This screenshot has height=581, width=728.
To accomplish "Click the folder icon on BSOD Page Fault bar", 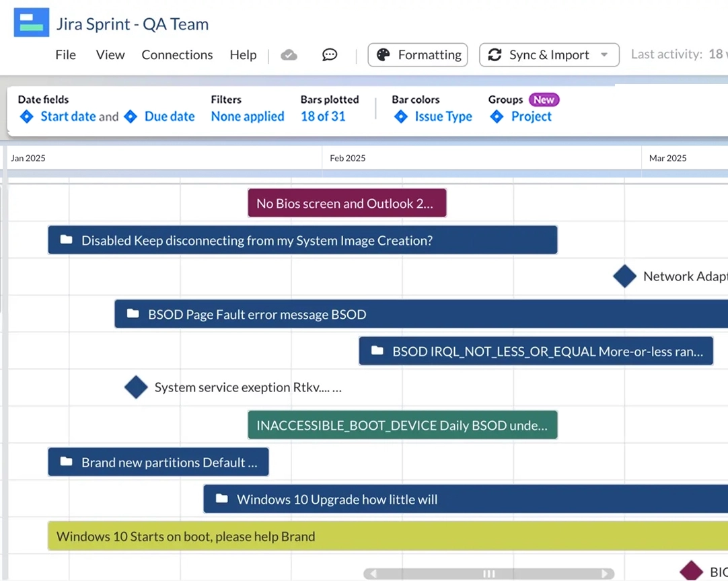I will (132, 314).
